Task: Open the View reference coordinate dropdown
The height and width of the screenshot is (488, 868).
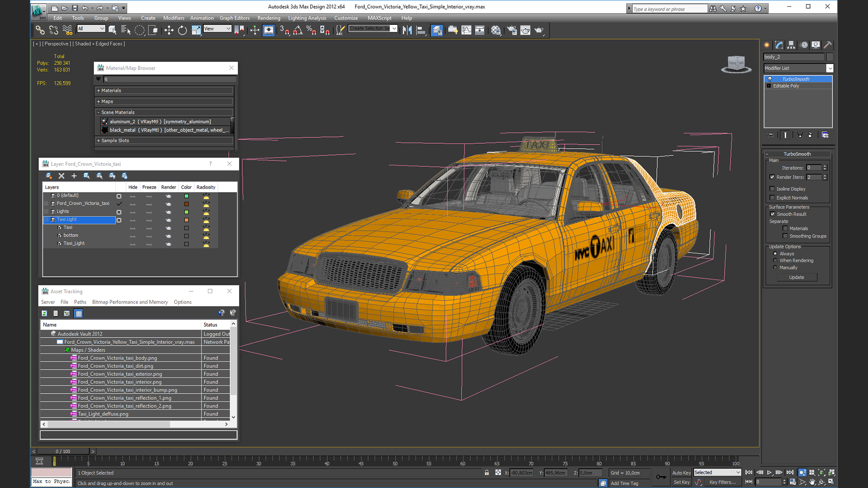Action: [217, 28]
